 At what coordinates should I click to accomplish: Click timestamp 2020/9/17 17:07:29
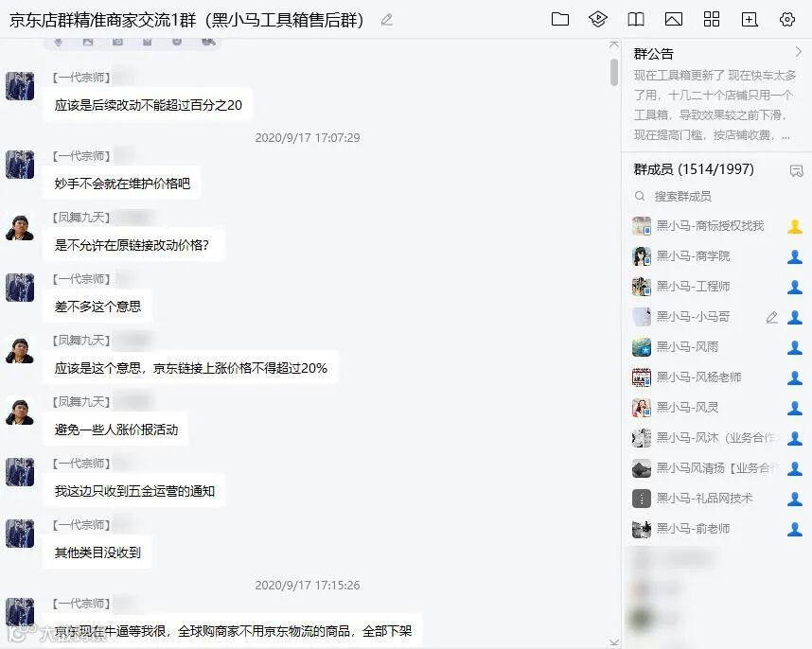(307, 138)
